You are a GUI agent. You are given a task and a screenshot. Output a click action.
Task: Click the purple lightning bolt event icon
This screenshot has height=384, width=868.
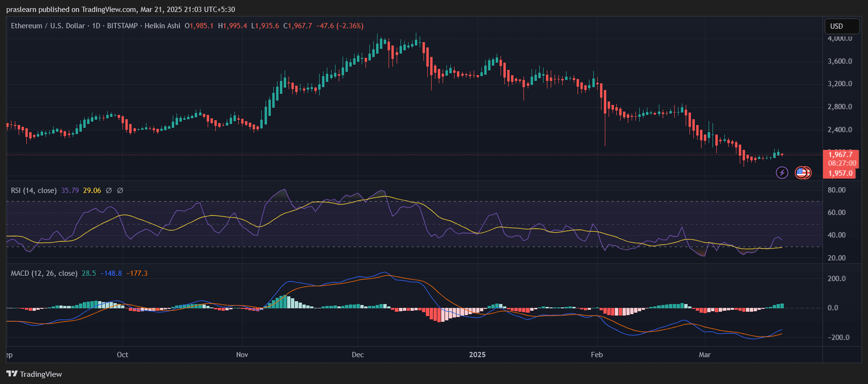[x=782, y=172]
